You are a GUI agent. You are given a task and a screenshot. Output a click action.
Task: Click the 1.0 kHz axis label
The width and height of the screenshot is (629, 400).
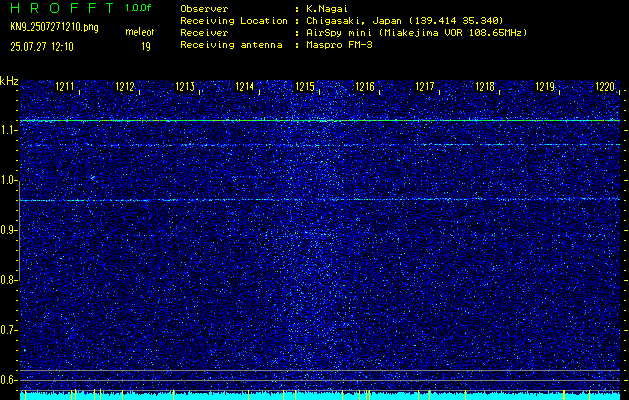tap(8, 181)
